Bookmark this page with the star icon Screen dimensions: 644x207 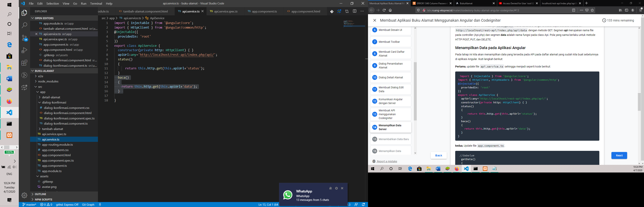592,10
